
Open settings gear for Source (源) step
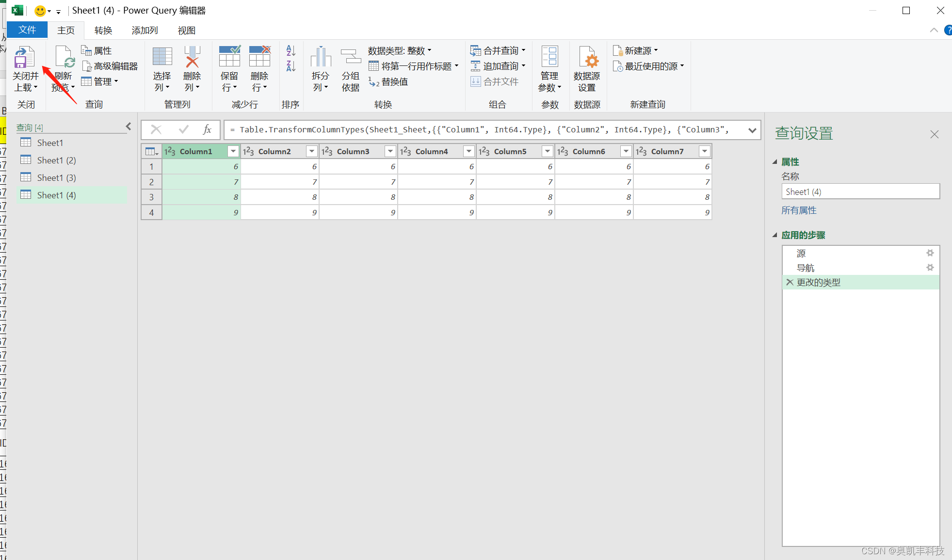pos(930,253)
